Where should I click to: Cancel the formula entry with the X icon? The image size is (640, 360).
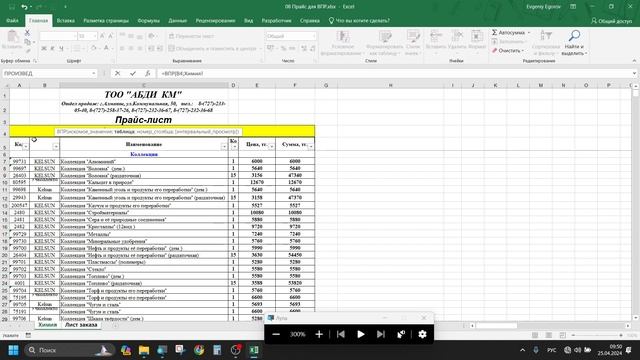click(x=118, y=73)
